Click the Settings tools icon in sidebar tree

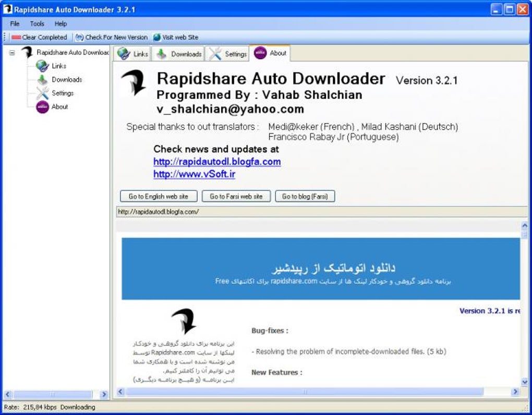click(42, 93)
